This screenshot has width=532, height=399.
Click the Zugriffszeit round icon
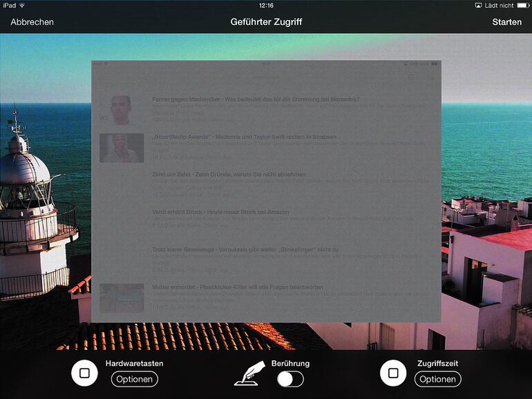coord(393,373)
